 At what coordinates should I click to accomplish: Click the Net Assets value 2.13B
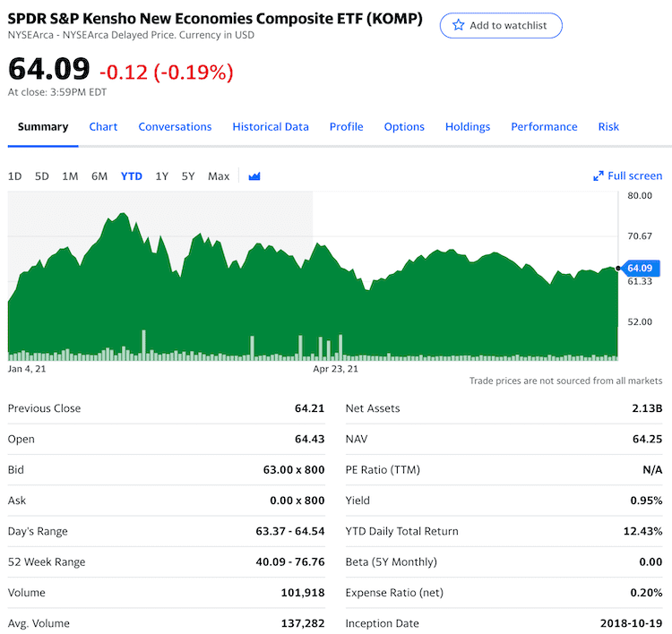[647, 408]
